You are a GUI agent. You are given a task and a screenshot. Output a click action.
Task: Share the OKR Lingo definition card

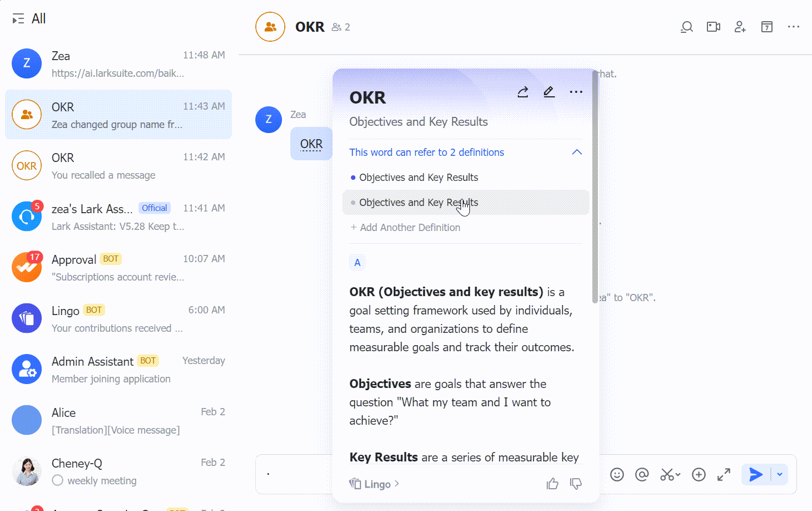click(x=522, y=92)
